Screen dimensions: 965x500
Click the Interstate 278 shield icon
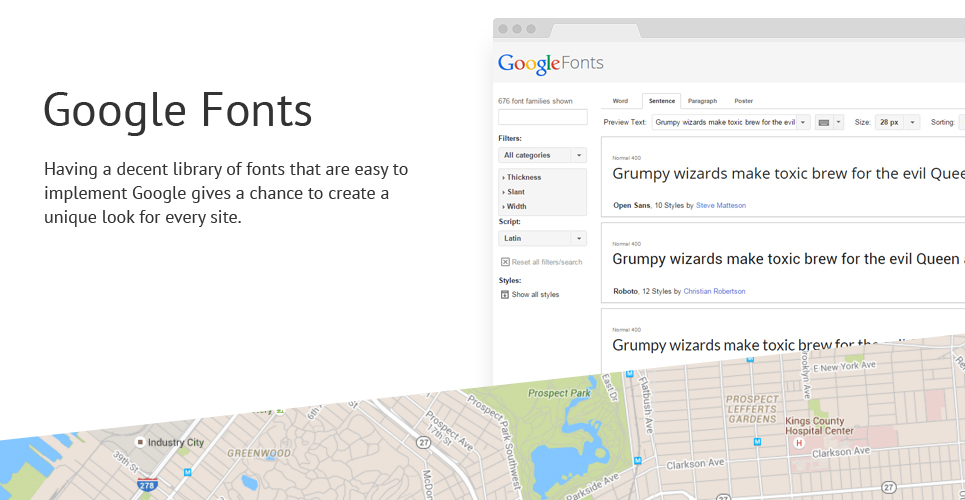click(x=147, y=484)
